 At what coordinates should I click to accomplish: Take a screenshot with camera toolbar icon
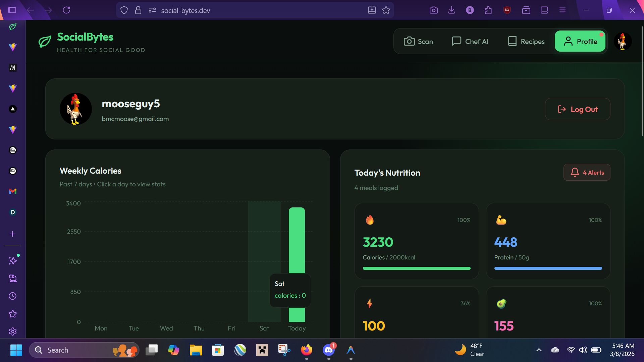click(x=433, y=10)
